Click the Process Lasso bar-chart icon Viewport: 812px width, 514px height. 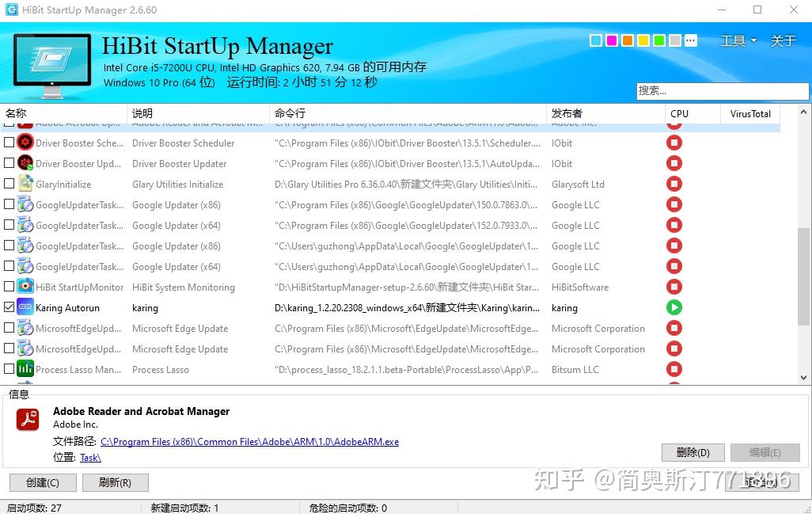[x=25, y=369]
